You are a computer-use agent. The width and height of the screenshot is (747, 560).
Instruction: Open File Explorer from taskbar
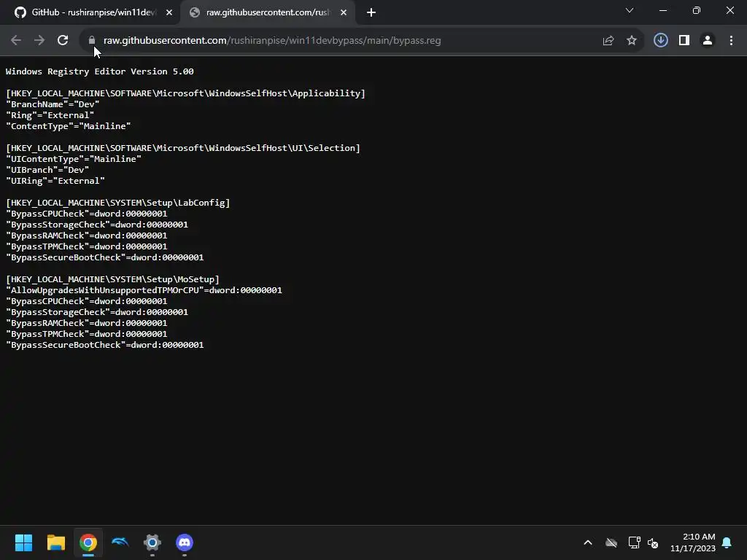55,542
